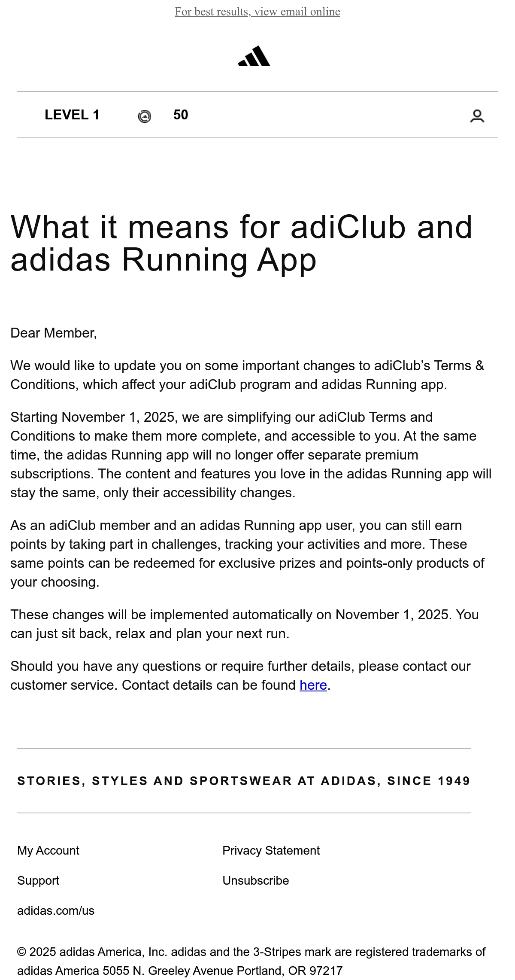Open the profile account icon
Viewport: 515px width, 980px height.
coord(477,116)
